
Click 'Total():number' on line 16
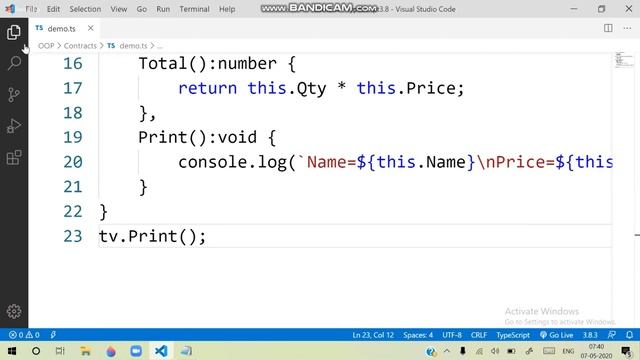207,64
